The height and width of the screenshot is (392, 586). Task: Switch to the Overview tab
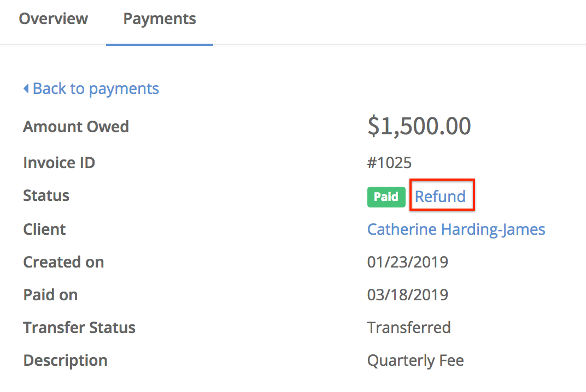pyautogui.click(x=53, y=18)
